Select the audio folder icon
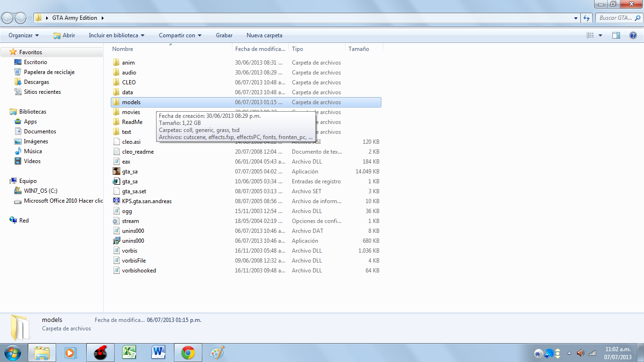 (116, 73)
